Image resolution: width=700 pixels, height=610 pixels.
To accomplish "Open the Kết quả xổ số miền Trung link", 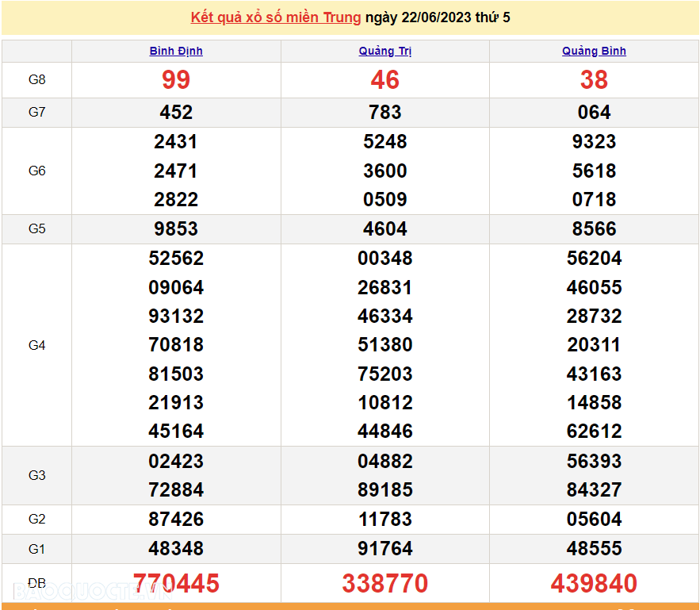I will click(275, 17).
